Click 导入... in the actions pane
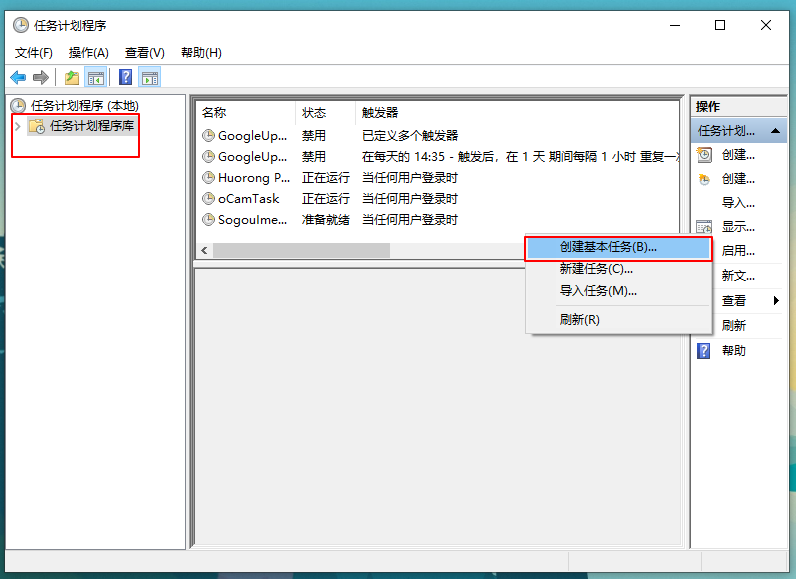796x579 pixels. pos(738,203)
